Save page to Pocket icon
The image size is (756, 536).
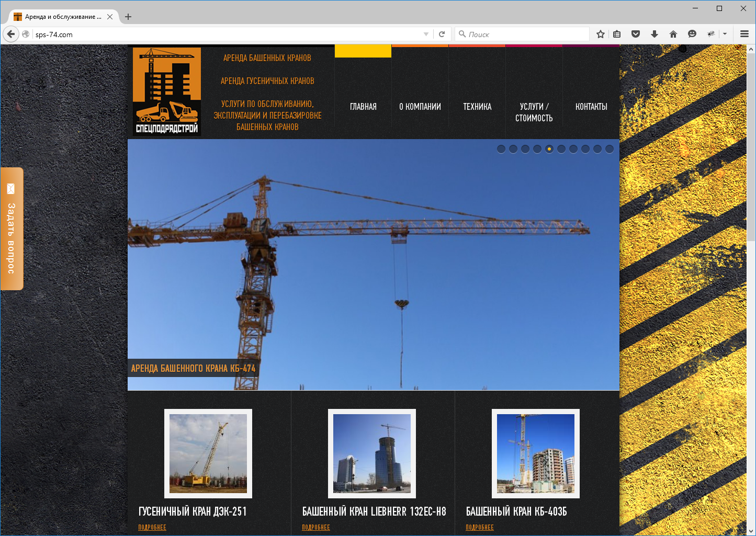click(636, 34)
